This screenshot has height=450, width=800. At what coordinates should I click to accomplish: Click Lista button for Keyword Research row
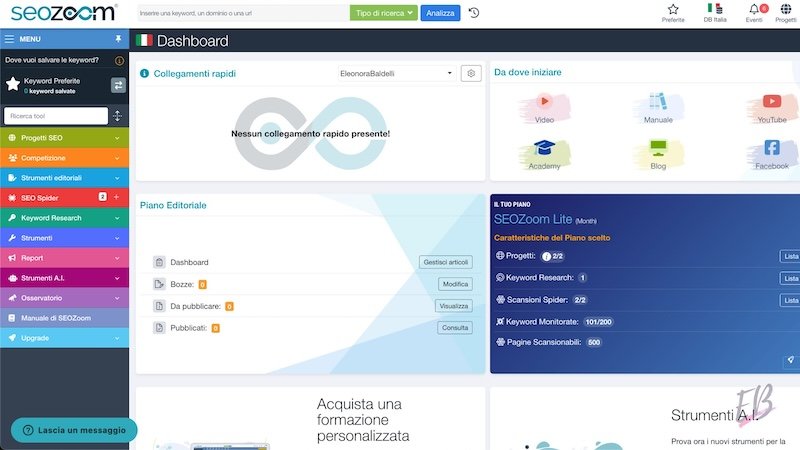click(x=790, y=278)
